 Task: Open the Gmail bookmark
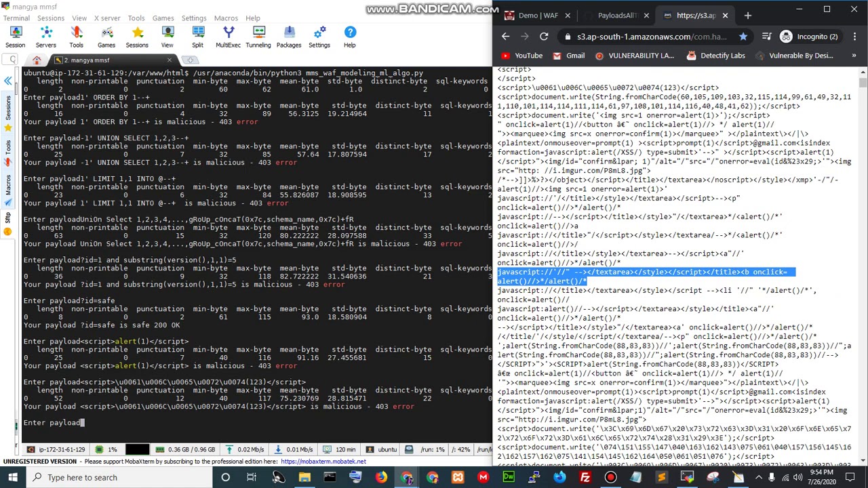(x=569, y=56)
